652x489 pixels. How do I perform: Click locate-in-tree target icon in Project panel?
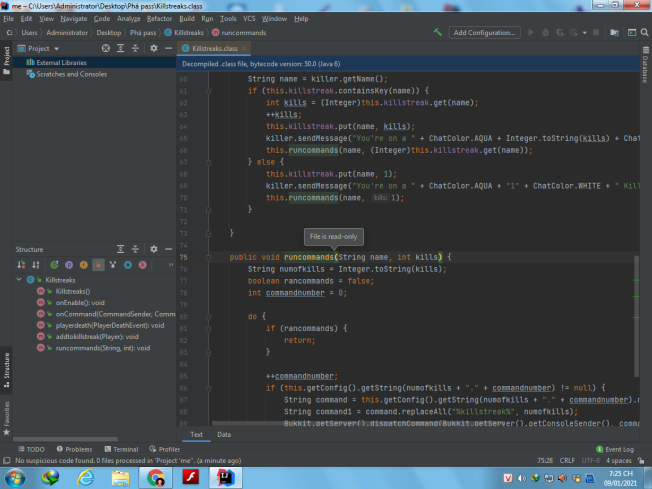pos(106,48)
